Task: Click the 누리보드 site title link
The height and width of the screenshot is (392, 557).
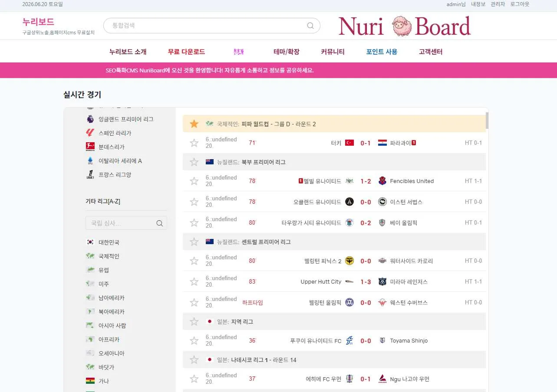Action: [x=38, y=22]
